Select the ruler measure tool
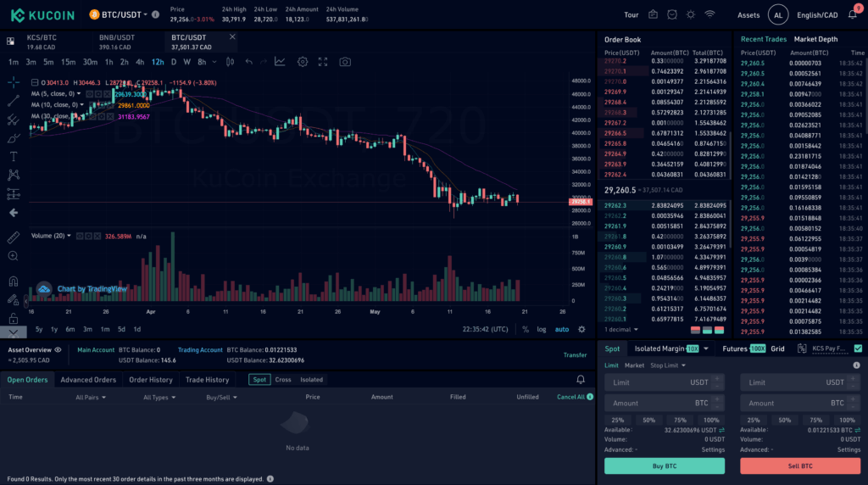This screenshot has width=868, height=485. [14, 237]
